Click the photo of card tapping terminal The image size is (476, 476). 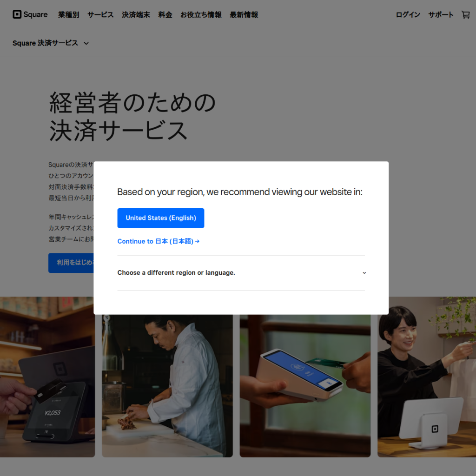(x=305, y=386)
